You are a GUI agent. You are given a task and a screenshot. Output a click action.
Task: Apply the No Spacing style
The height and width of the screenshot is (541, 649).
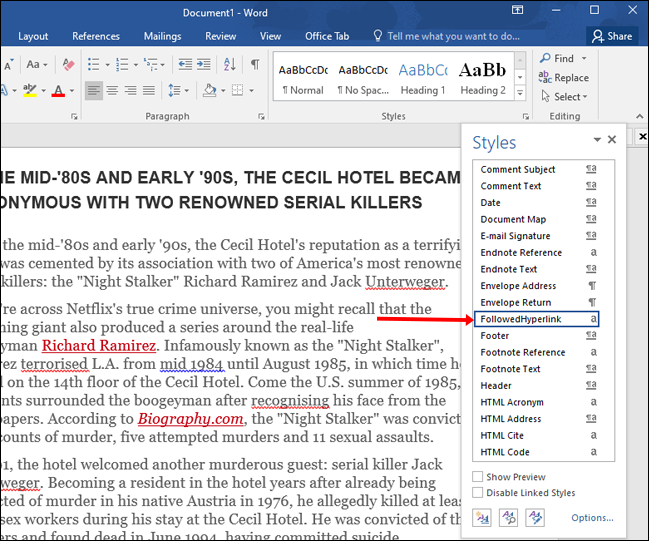[x=363, y=77]
